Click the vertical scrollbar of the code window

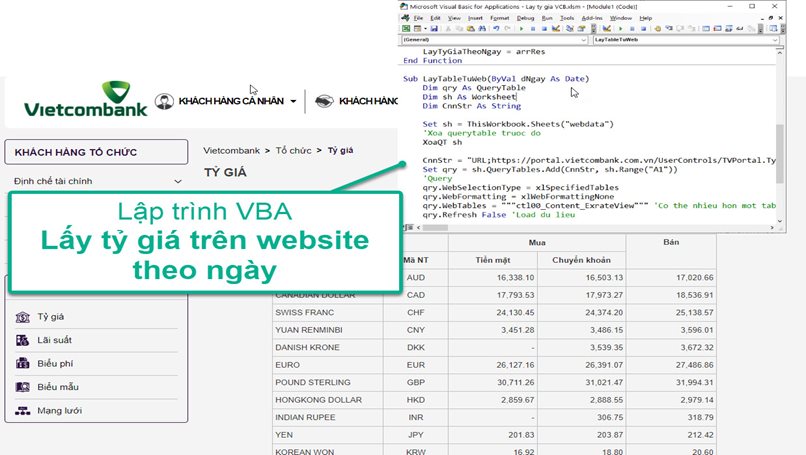[x=780, y=136]
